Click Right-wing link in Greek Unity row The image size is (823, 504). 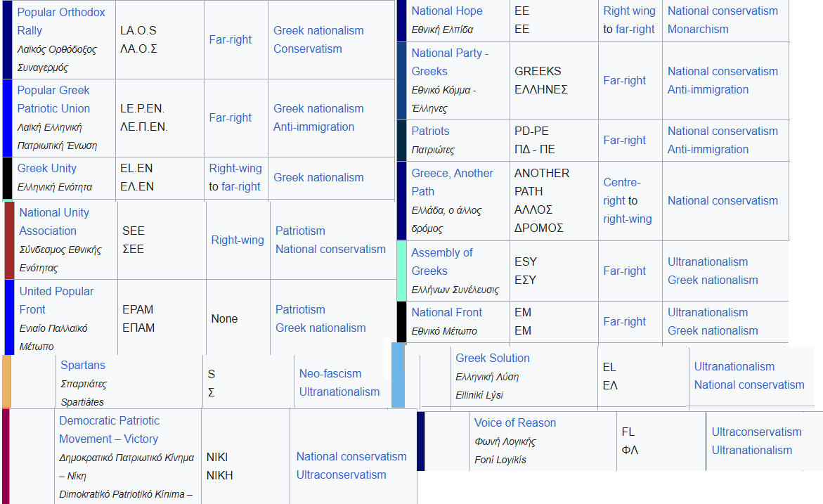[x=235, y=168]
